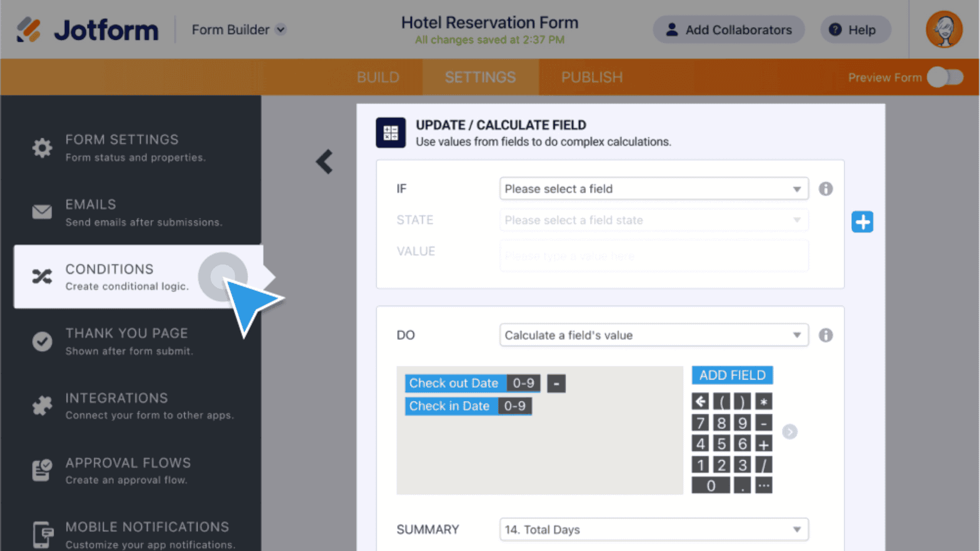Click the collapse arrow beside the panel
Screen dimensions: 980x551
coord(324,162)
